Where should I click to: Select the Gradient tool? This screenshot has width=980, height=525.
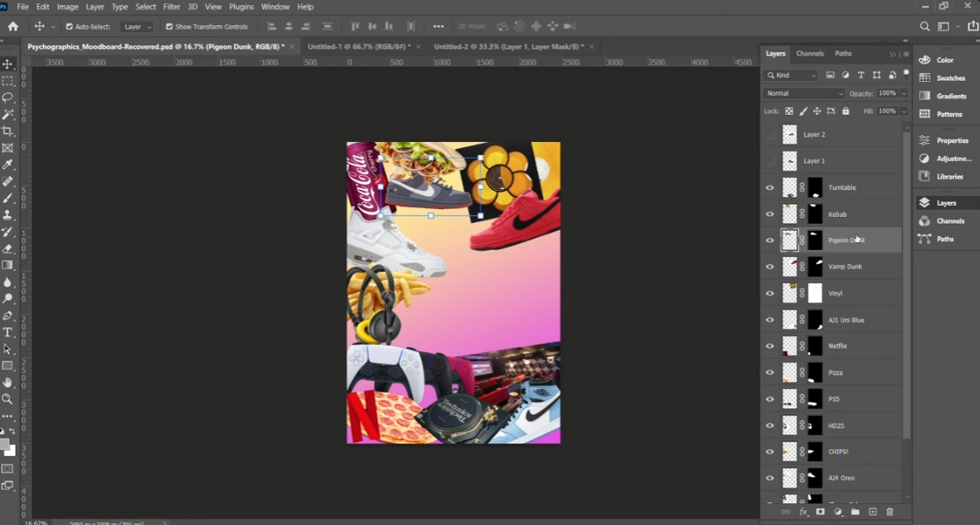click(8, 265)
